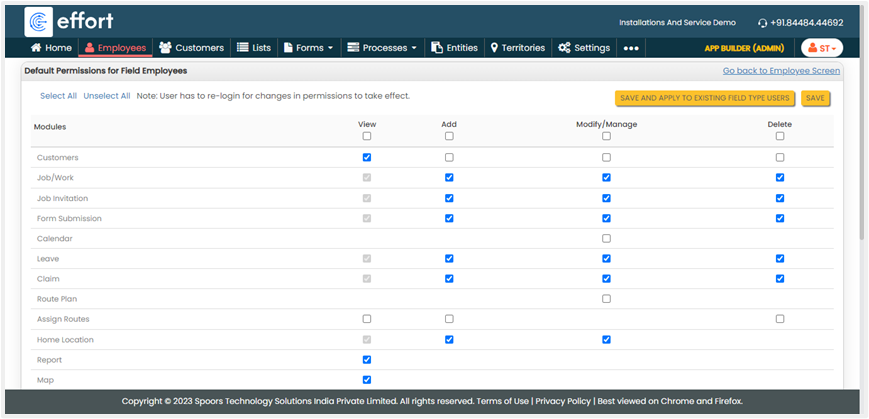Click the Customers group icon

point(165,47)
